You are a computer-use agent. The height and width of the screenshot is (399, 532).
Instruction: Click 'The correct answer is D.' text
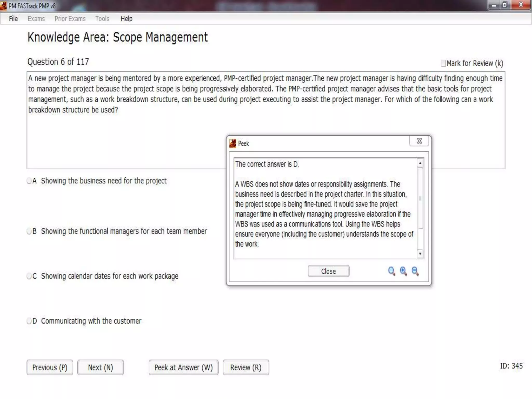(x=267, y=164)
